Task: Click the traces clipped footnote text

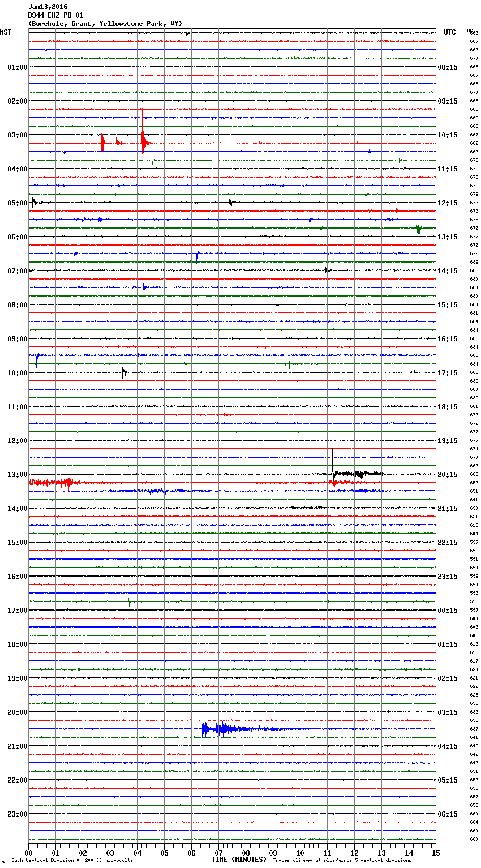Action: click(x=342, y=860)
